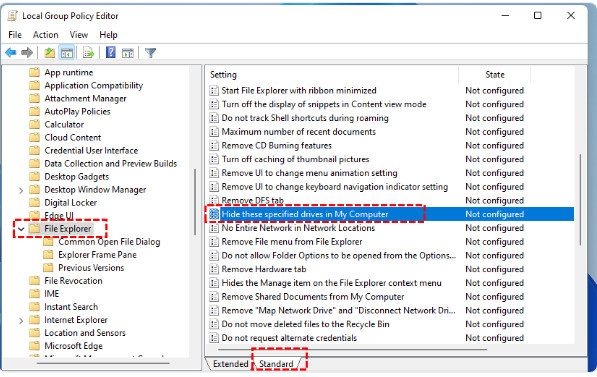Click the Filter funnel toolbar icon

pos(150,53)
